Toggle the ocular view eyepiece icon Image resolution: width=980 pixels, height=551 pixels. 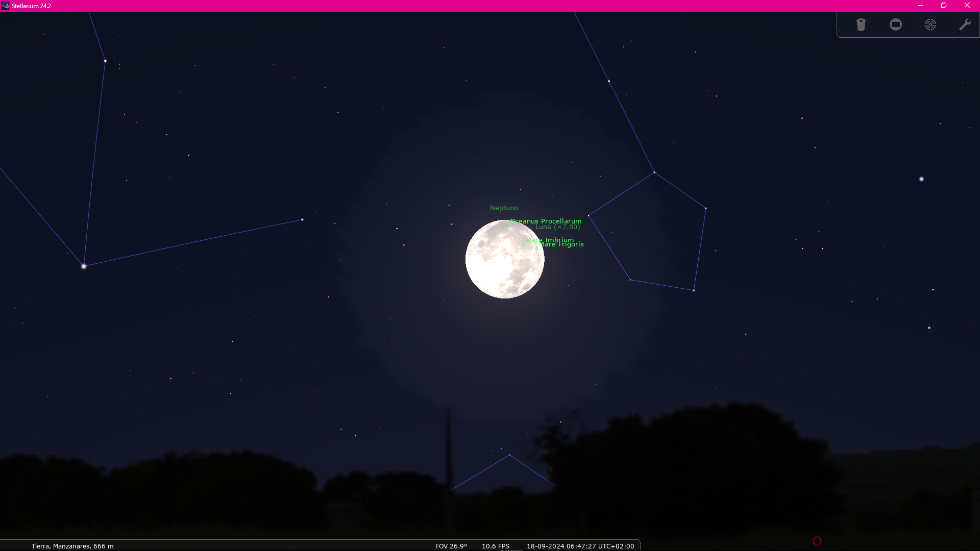(x=861, y=24)
